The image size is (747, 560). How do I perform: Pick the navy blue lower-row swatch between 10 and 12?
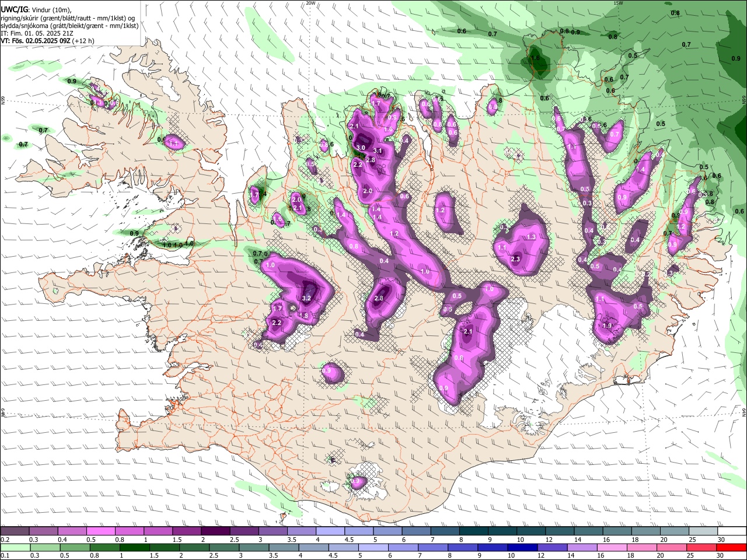(523, 547)
